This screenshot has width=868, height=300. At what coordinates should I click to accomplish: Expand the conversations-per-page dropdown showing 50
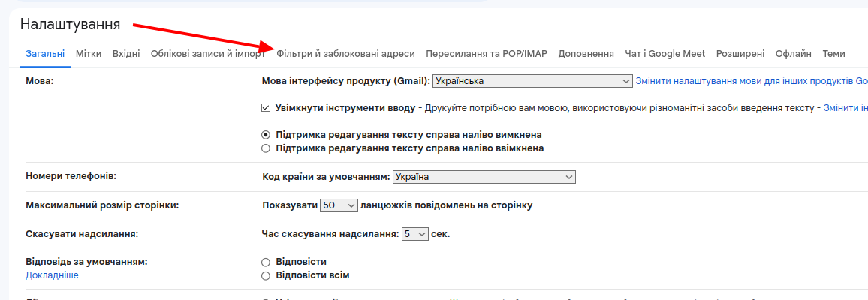click(x=338, y=205)
